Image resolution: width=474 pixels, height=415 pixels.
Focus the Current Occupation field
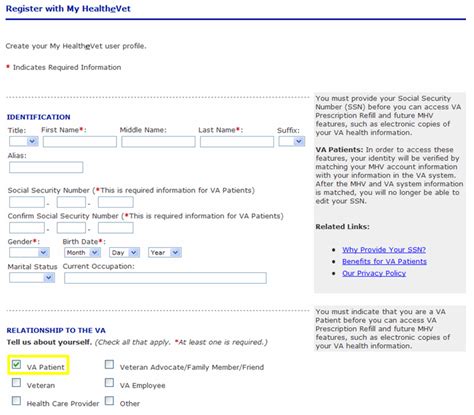tap(165, 278)
